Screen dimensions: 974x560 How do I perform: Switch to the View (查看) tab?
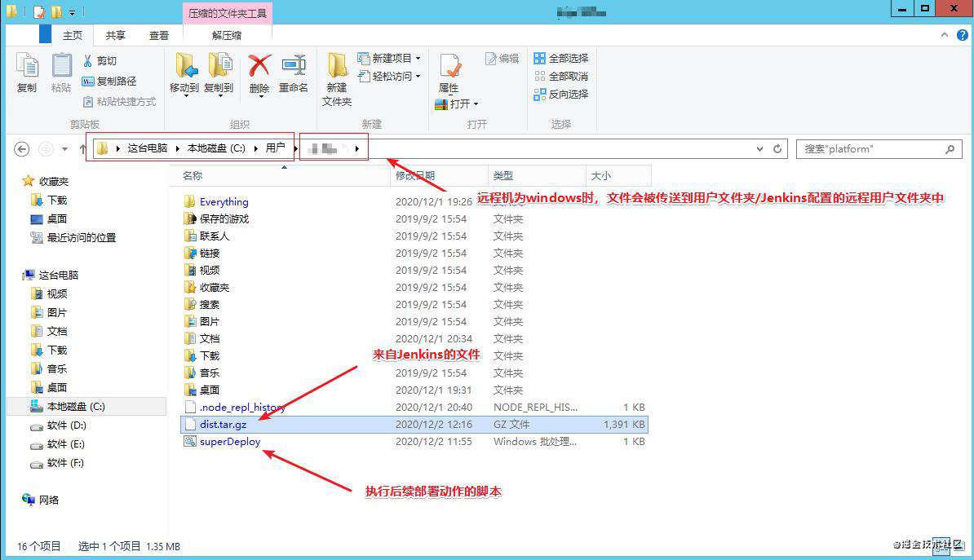pos(159,35)
